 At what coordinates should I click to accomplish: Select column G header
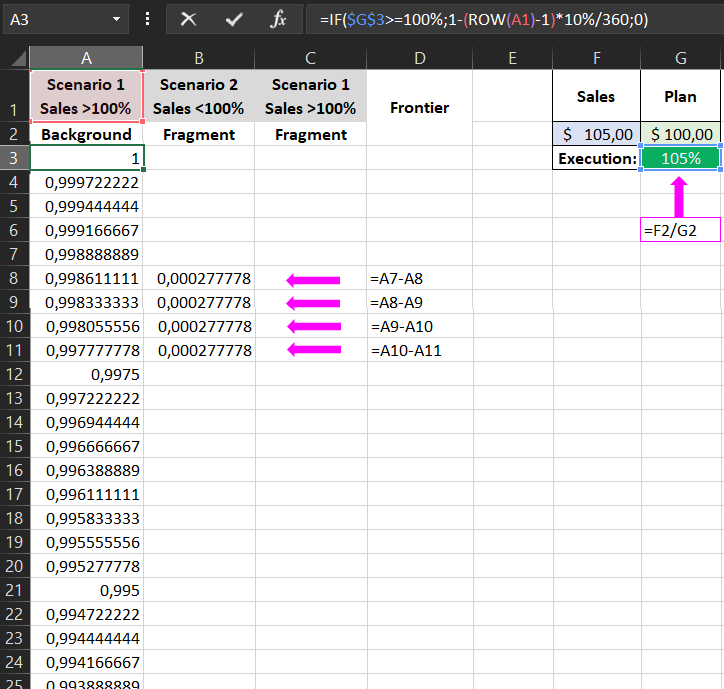click(681, 58)
